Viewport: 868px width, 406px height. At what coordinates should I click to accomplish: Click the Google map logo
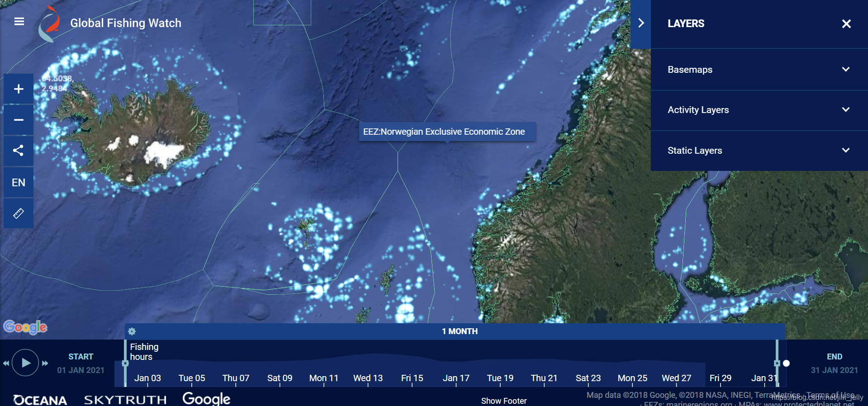click(x=25, y=327)
